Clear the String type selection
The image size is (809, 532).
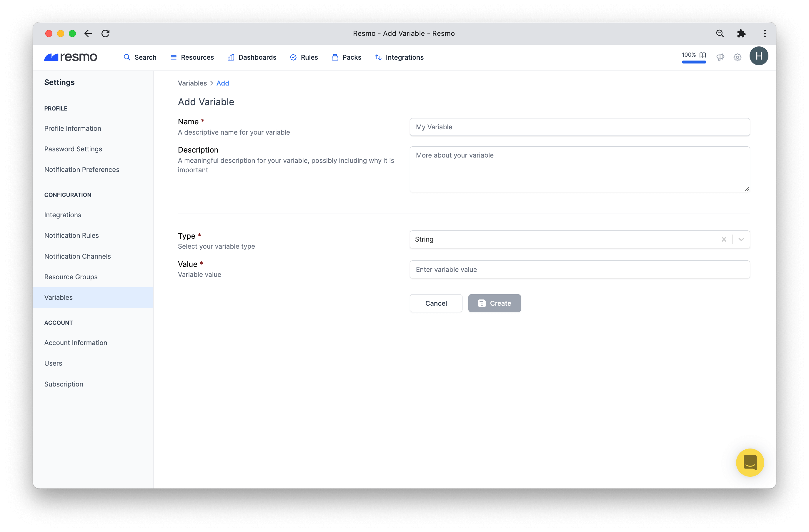click(724, 239)
